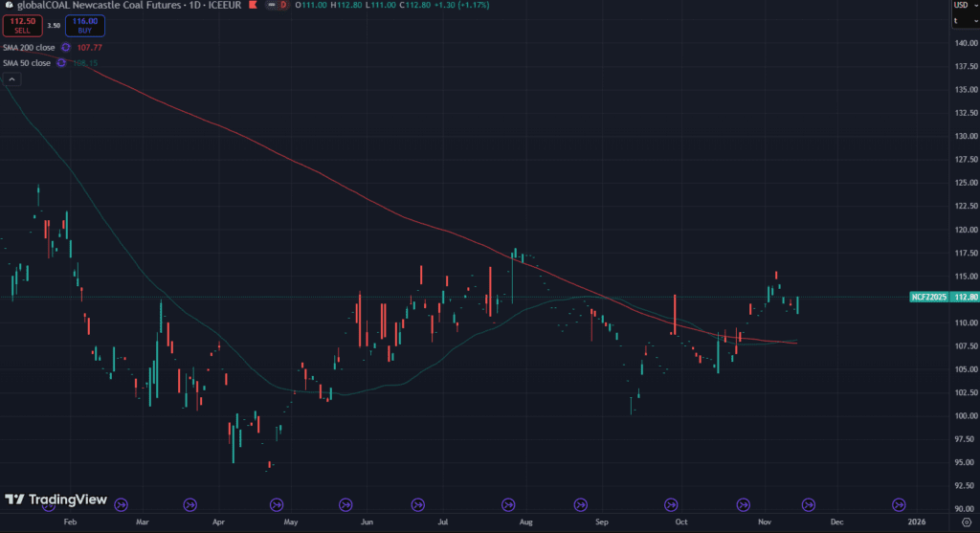Viewport: 980px width, 533px height.
Task: Click the SMA 50 indicator refresh icon
Action: 61,63
